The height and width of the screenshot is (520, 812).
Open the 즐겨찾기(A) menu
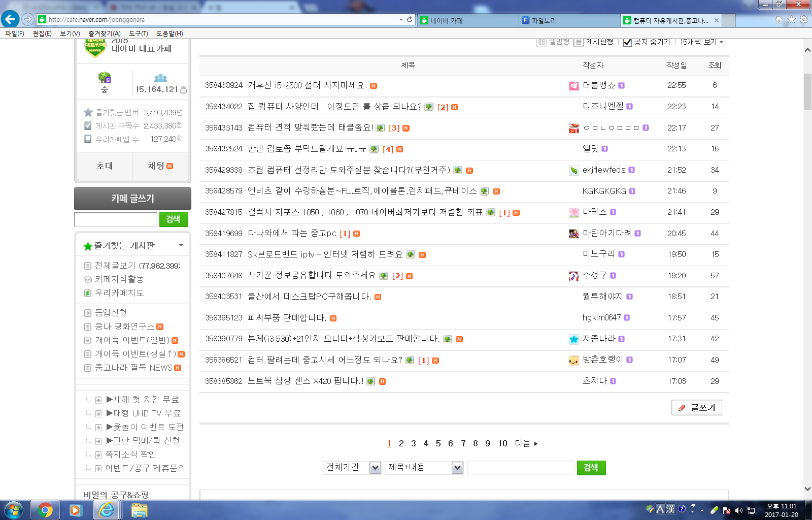[104, 34]
